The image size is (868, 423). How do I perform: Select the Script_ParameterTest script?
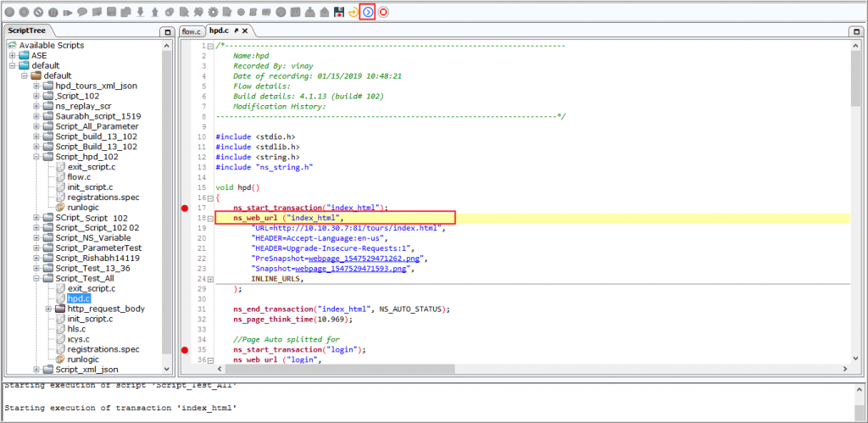[x=98, y=248]
